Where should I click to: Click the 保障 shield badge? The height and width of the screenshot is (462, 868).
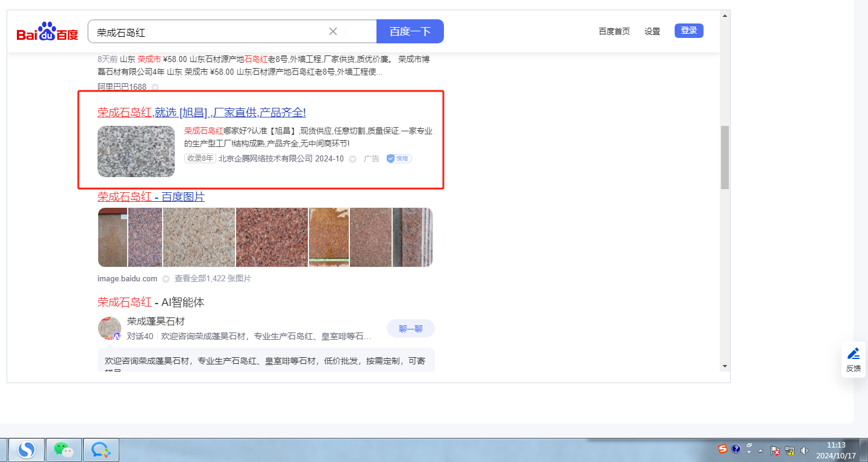click(x=399, y=158)
